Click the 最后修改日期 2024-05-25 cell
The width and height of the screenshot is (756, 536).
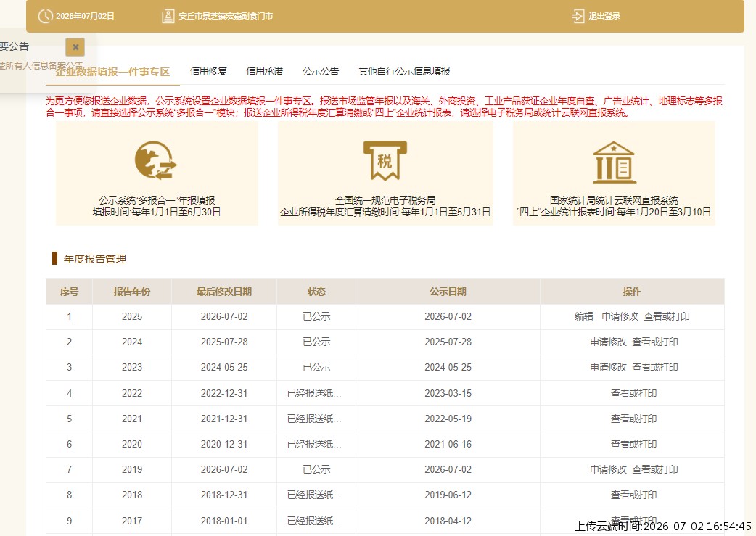pos(224,367)
